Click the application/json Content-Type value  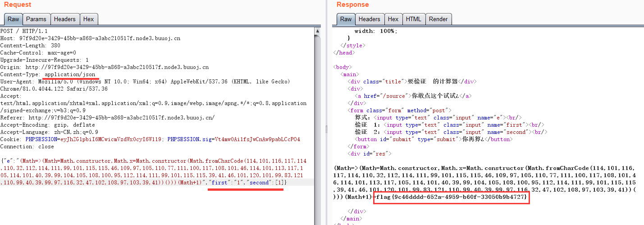click(x=70, y=74)
